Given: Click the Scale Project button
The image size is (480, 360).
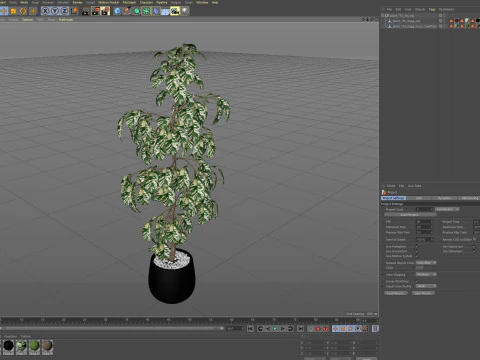Looking at the screenshot, I should click(x=410, y=215).
